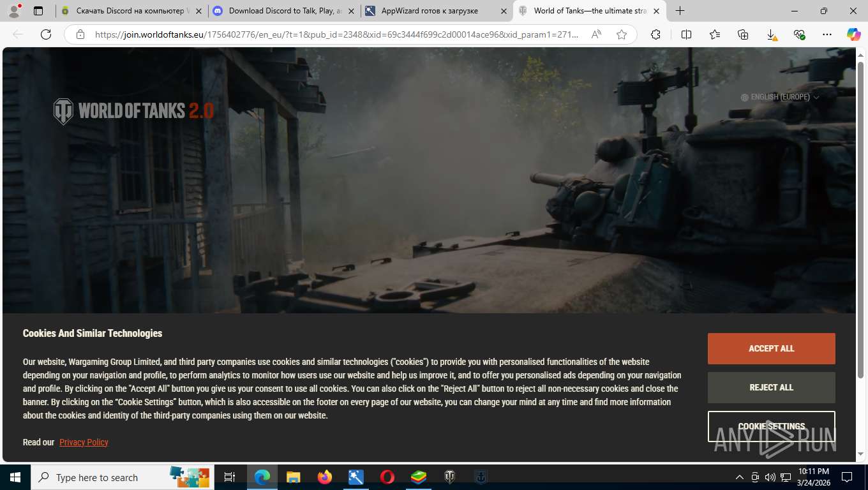Open World of Tanks taskbar icon

(x=450, y=477)
